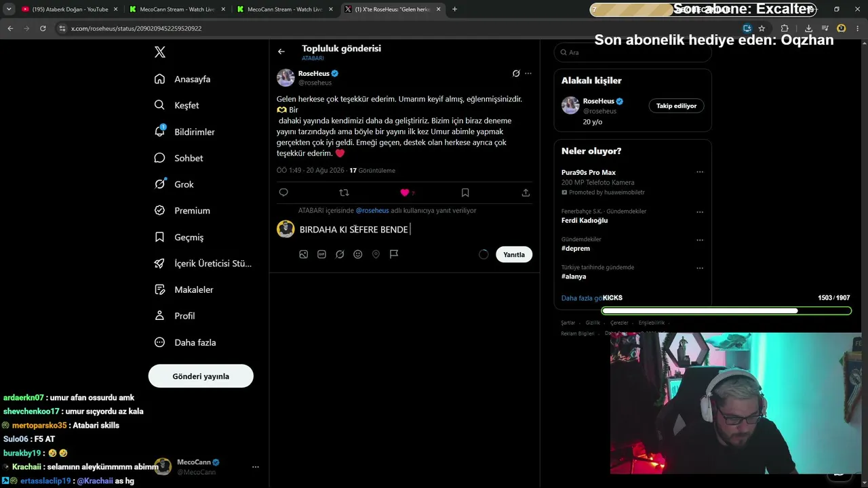This screenshot has height=488, width=868.
Task: Add an image to the reply
Action: coord(304,254)
